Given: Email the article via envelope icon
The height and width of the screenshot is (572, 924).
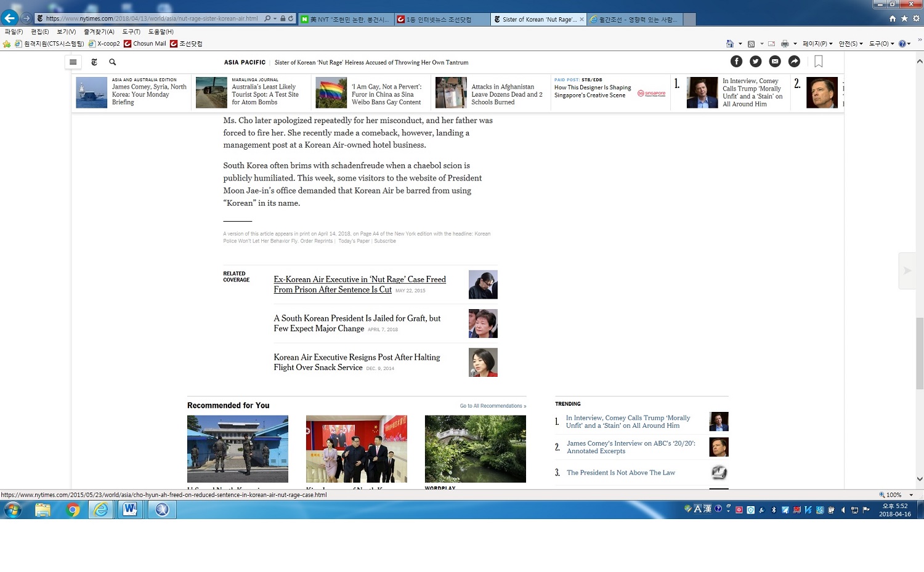Looking at the screenshot, I should (x=775, y=62).
